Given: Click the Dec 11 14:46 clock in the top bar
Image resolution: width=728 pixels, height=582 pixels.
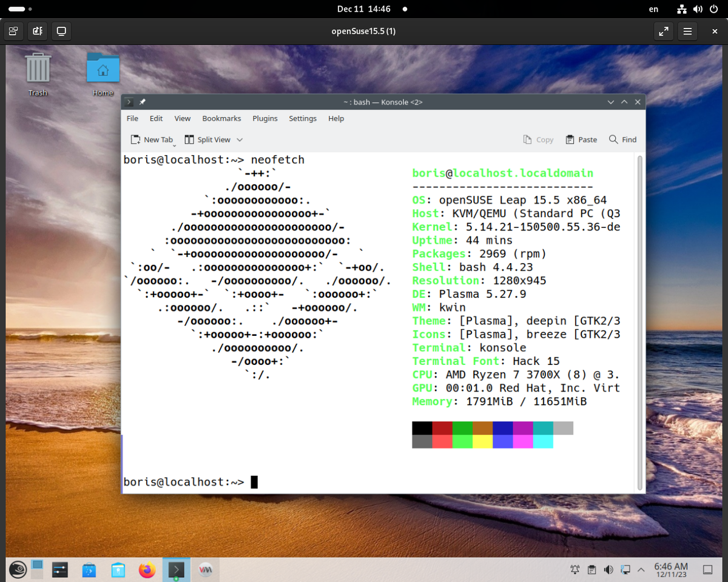Looking at the screenshot, I should click(364, 9).
